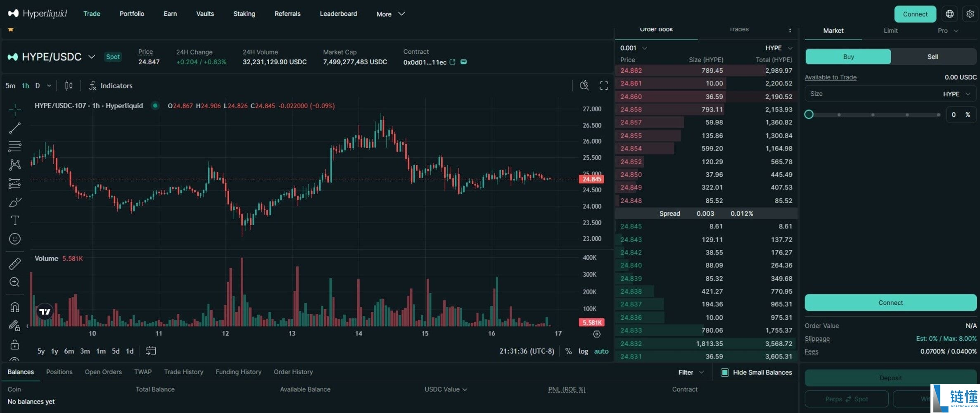Viewport: 980px width, 413px height.
Task: Click the Connect button in order panel
Action: pyautogui.click(x=890, y=303)
